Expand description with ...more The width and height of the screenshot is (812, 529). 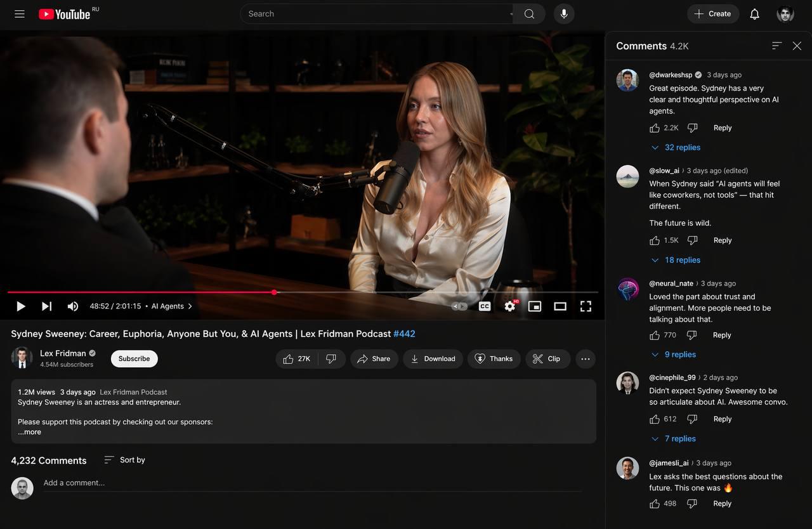tap(29, 432)
